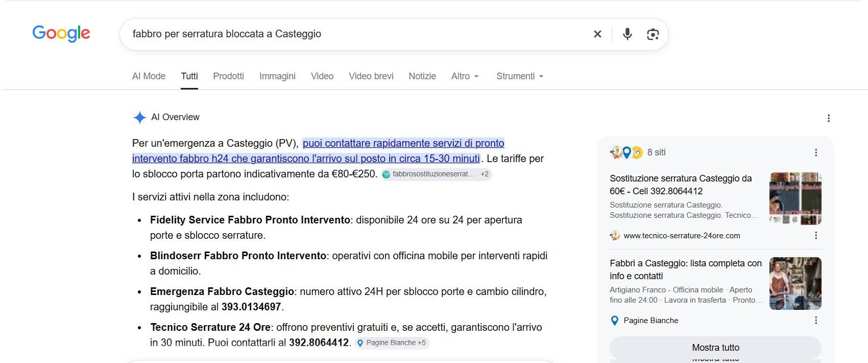Switch to the Prodotti tab

point(228,76)
